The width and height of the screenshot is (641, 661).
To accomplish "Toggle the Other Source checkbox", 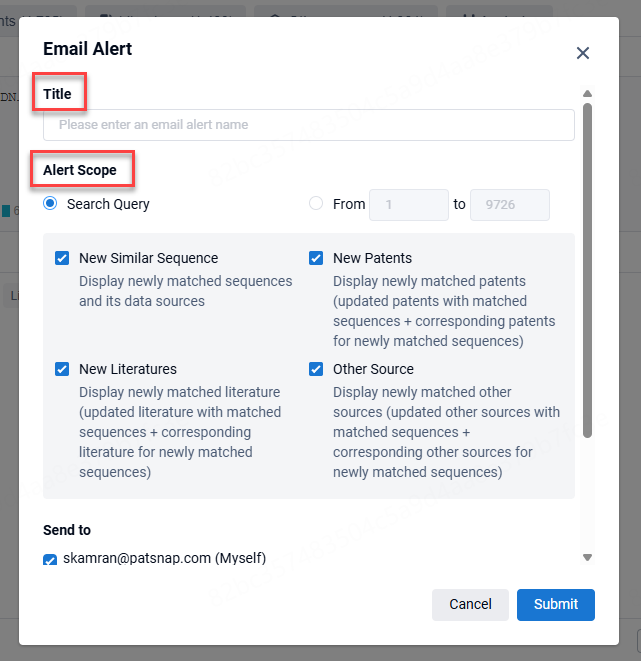I will click(316, 369).
